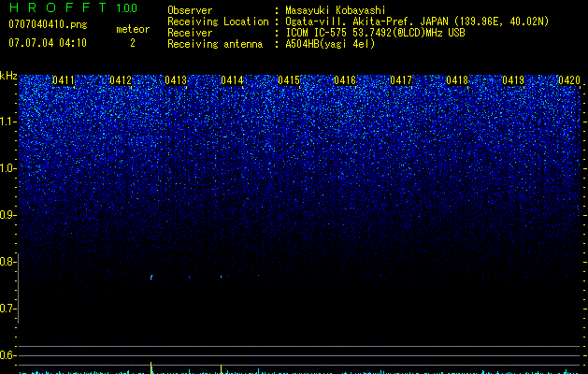Click the Receiving antenna label
The width and height of the screenshot is (588, 374).
[215, 44]
